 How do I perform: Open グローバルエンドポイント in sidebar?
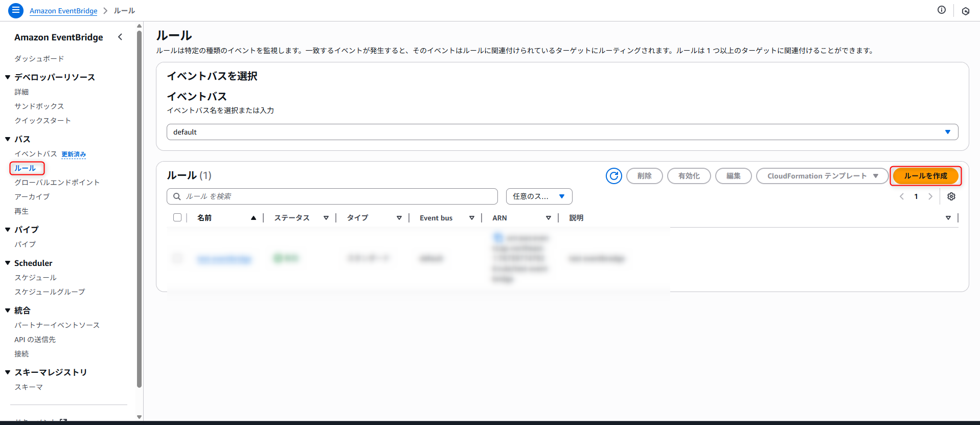(57, 183)
